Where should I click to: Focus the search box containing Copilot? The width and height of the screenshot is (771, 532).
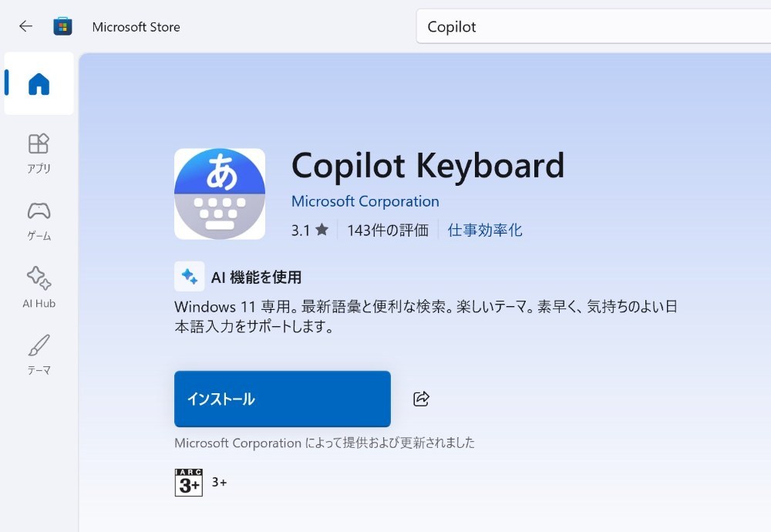(594, 26)
